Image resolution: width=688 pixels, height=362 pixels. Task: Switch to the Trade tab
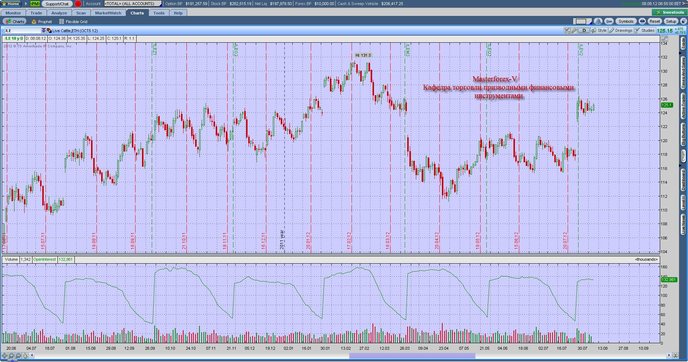[36, 13]
